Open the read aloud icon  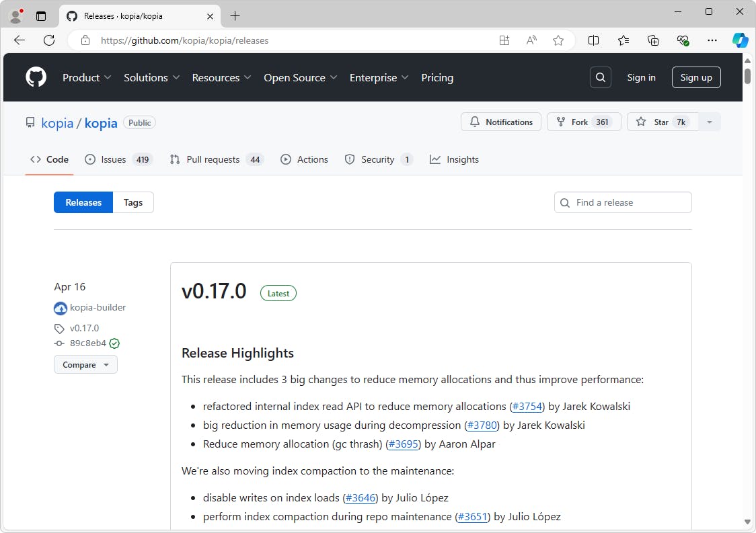point(531,40)
